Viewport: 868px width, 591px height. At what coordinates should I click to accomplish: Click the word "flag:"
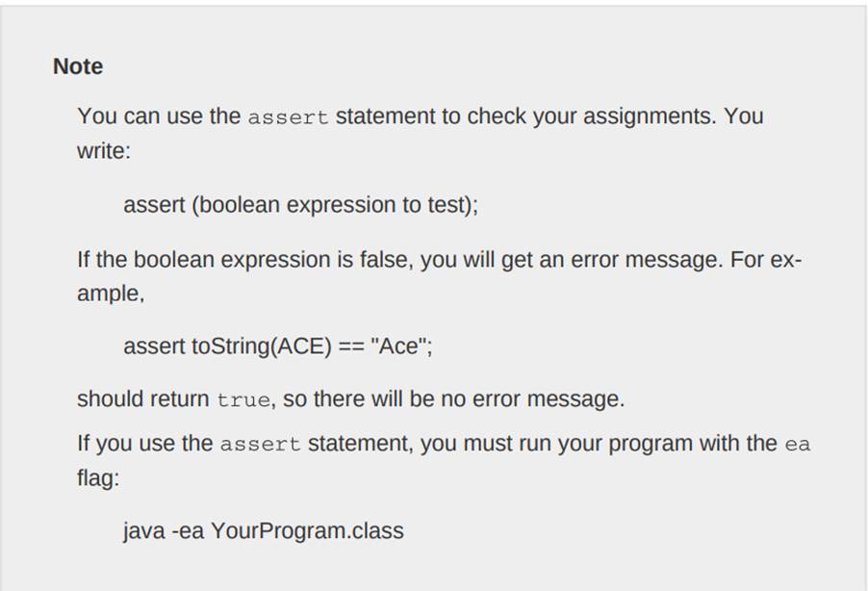click(98, 478)
